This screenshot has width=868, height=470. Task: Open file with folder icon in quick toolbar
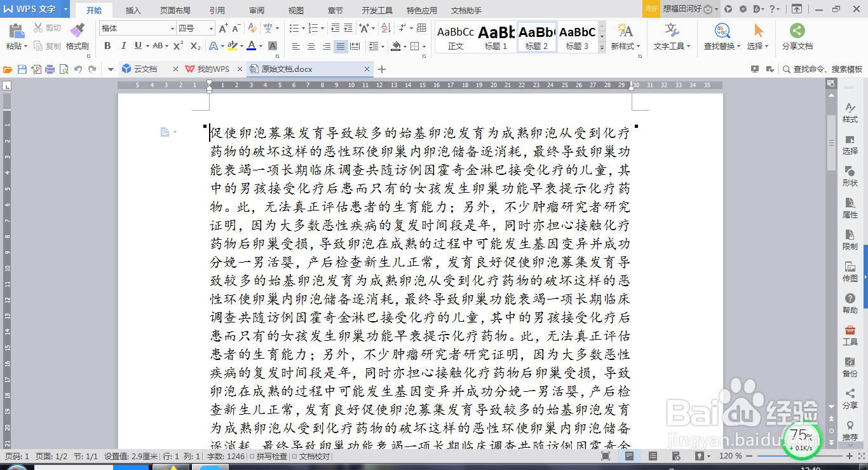[8, 69]
